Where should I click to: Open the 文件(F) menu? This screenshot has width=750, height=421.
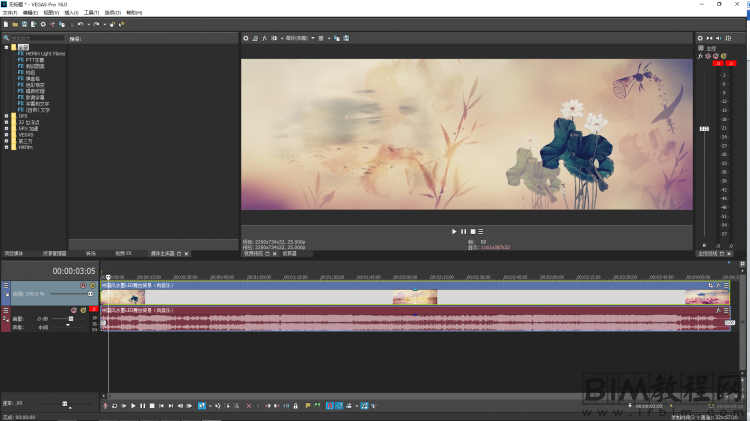10,12
